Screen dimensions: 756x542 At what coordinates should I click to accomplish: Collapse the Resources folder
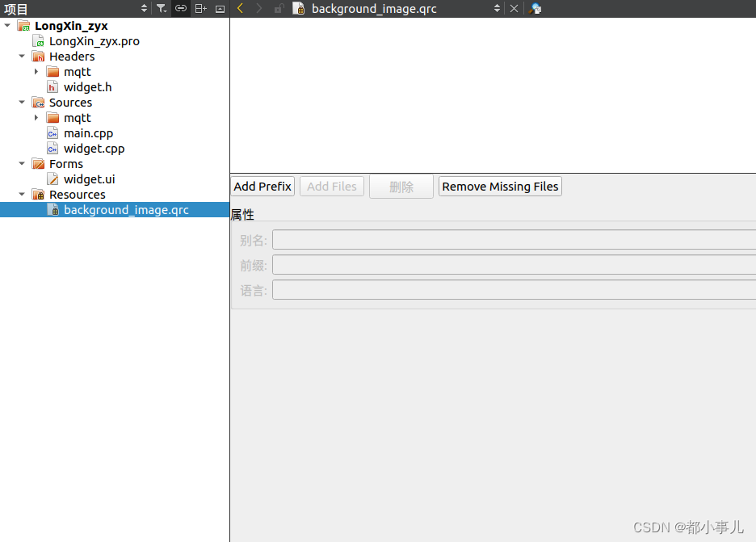(x=22, y=194)
